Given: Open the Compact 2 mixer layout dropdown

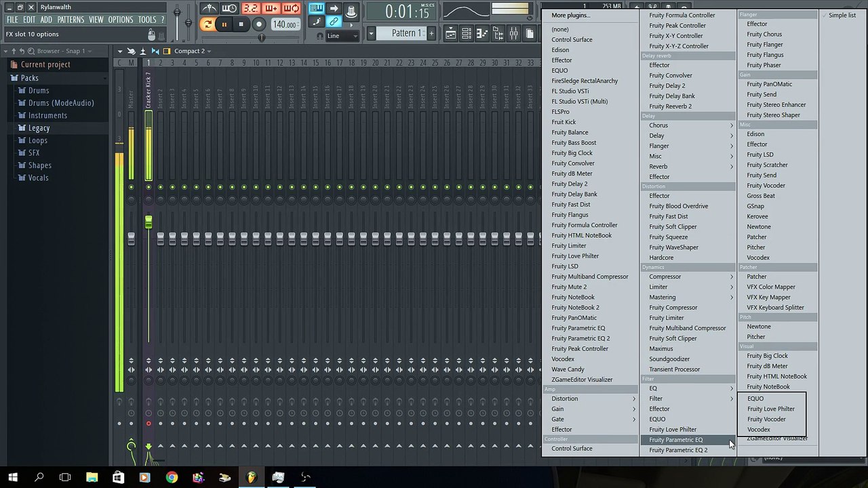Looking at the screenshot, I should coord(192,51).
